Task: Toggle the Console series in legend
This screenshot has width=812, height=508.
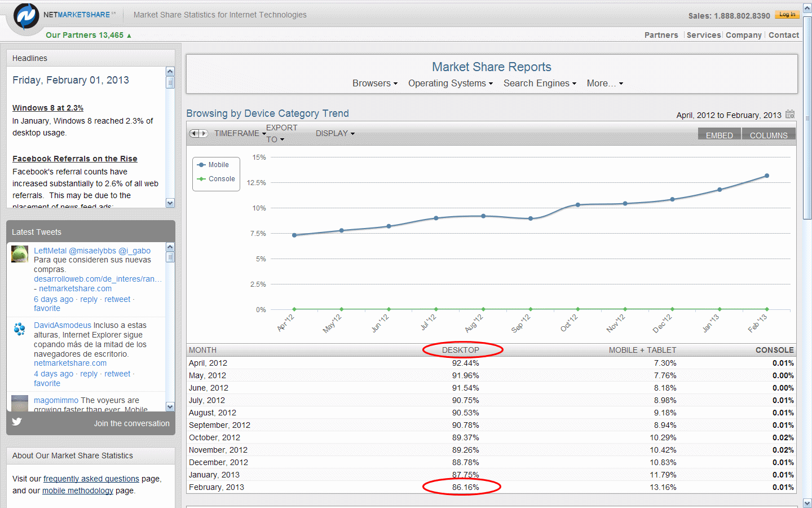Action: pyautogui.click(x=221, y=179)
